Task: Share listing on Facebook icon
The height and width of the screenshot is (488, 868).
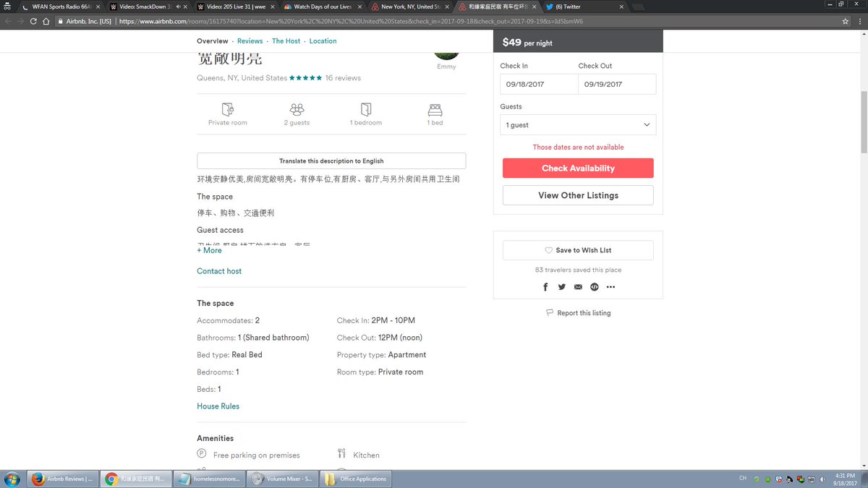Action: pos(545,287)
